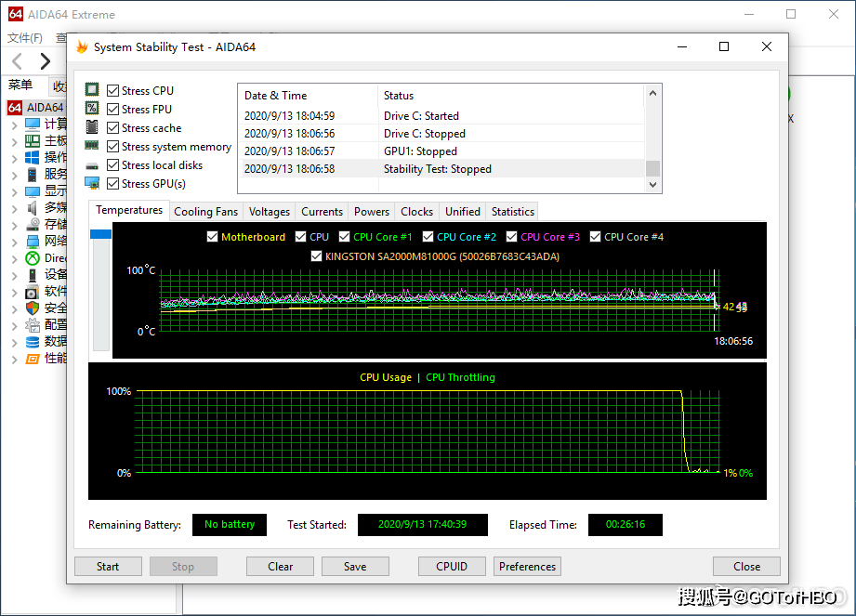This screenshot has height=616, width=856.
Task: Click the flame icon in System Stability Test title
Action: tap(82, 47)
